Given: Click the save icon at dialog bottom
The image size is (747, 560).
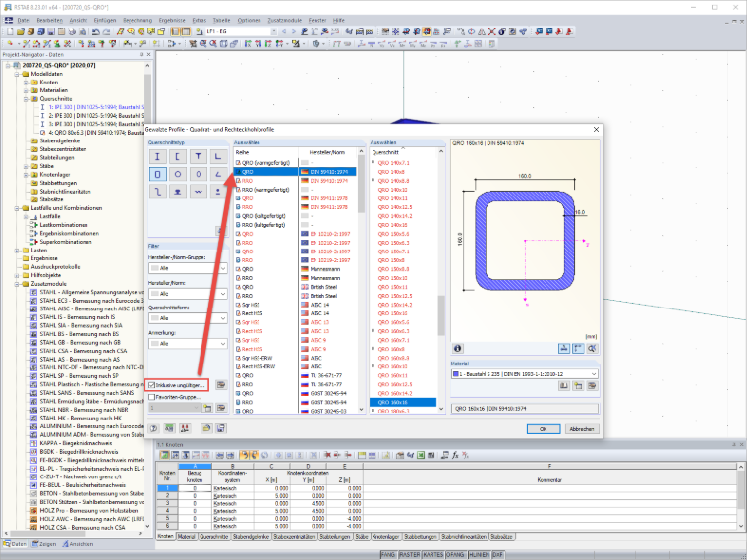Looking at the screenshot, I should tap(220, 428).
